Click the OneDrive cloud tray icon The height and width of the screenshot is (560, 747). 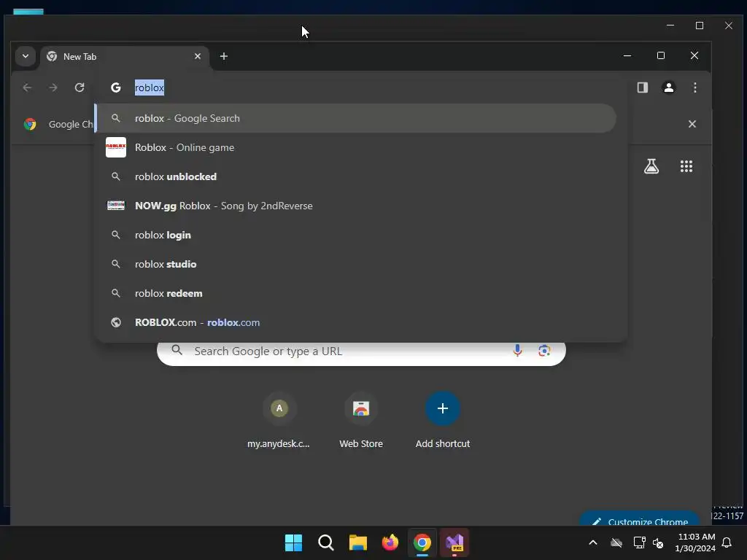[616, 542]
